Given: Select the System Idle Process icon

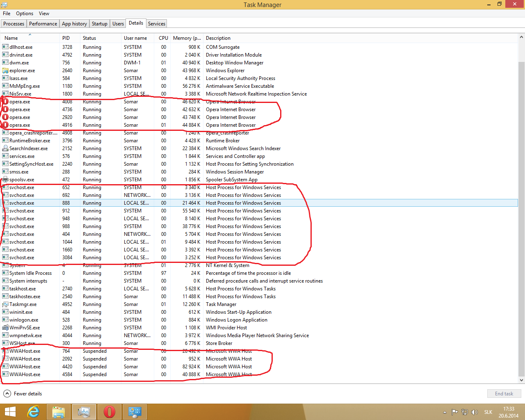Looking at the screenshot, I should [x=5, y=273].
